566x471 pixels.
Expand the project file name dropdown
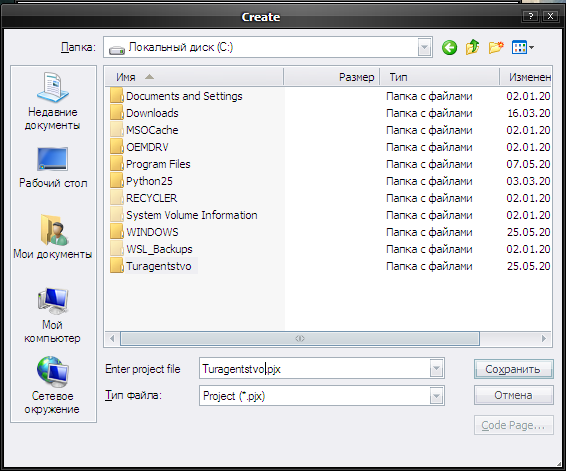point(436,368)
